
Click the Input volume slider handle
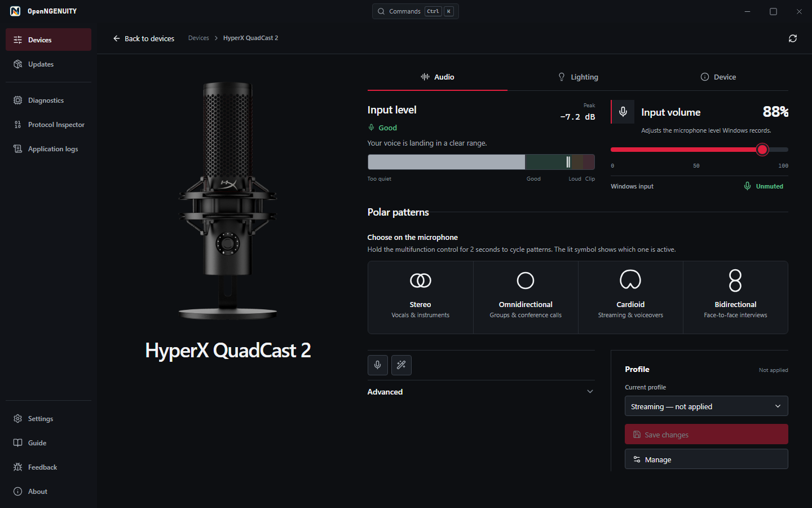pos(762,150)
